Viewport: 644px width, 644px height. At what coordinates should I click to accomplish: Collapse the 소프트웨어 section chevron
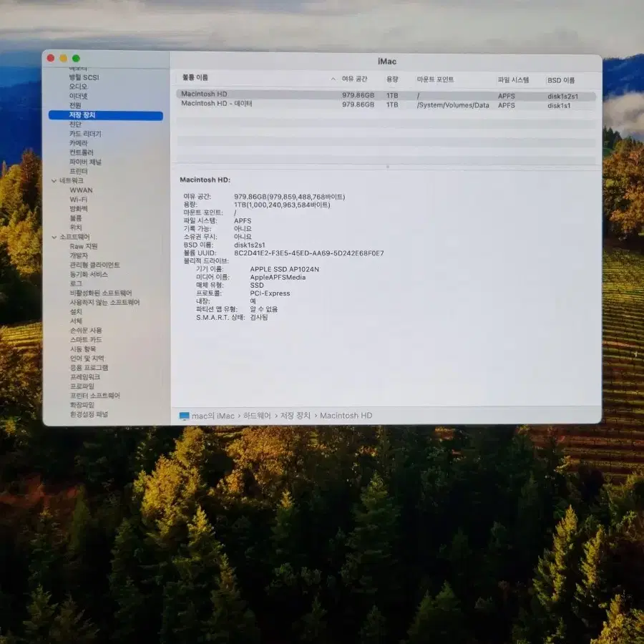coord(54,237)
